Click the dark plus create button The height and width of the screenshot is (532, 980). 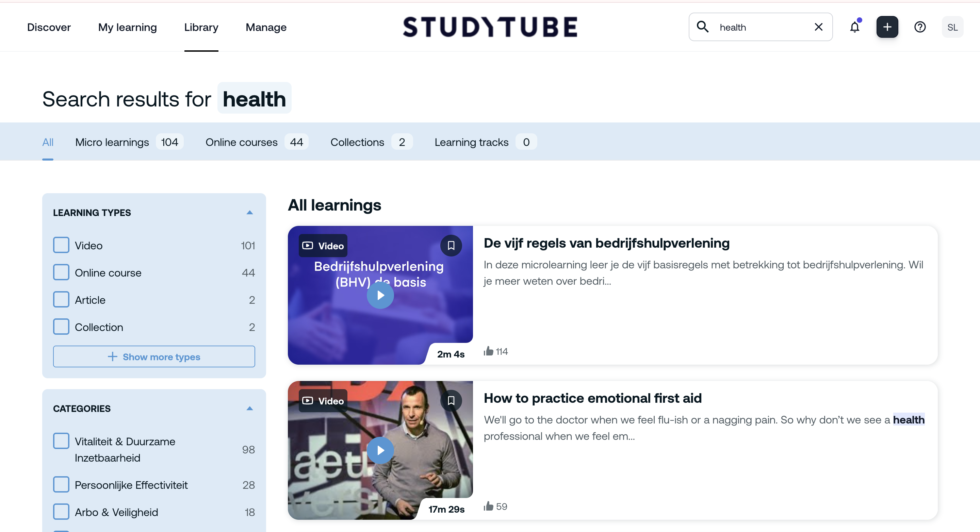point(887,27)
